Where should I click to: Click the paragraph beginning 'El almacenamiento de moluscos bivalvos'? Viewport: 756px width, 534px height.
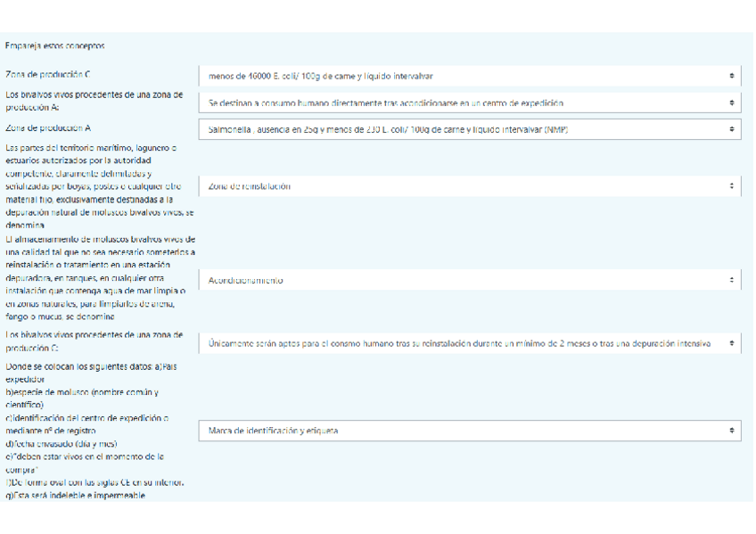pos(100,278)
